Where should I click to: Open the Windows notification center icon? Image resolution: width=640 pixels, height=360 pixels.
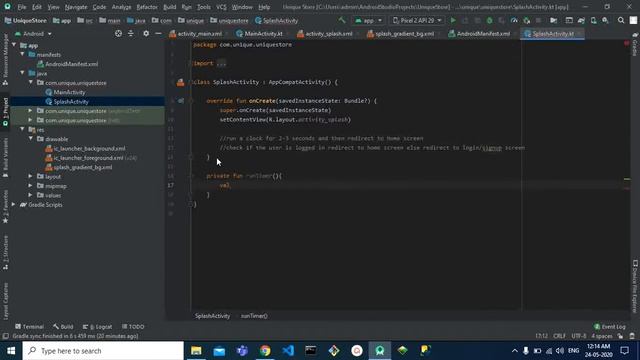click(x=624, y=351)
